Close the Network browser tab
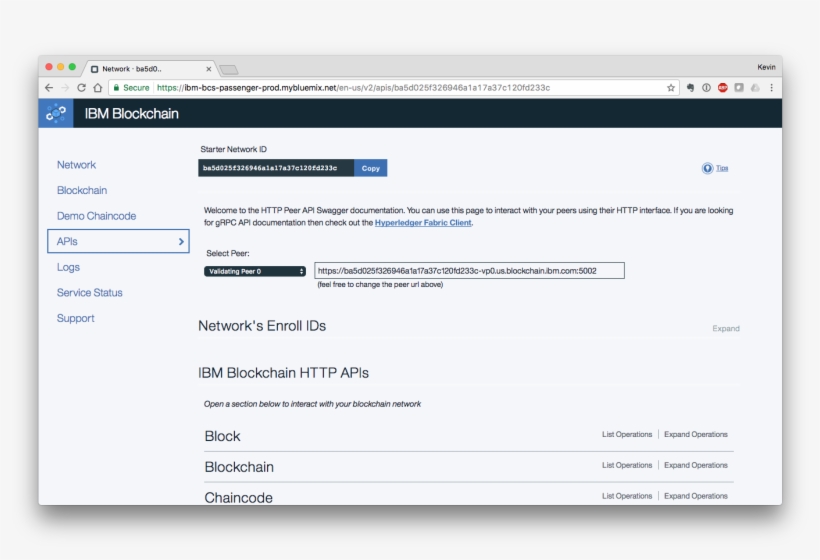The height and width of the screenshot is (560, 820). click(x=209, y=69)
